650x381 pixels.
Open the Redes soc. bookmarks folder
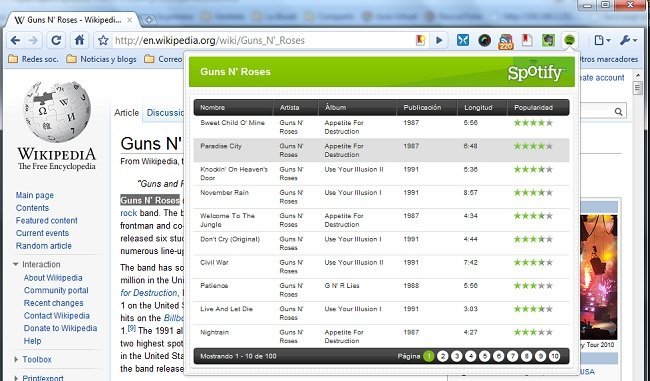34,59
